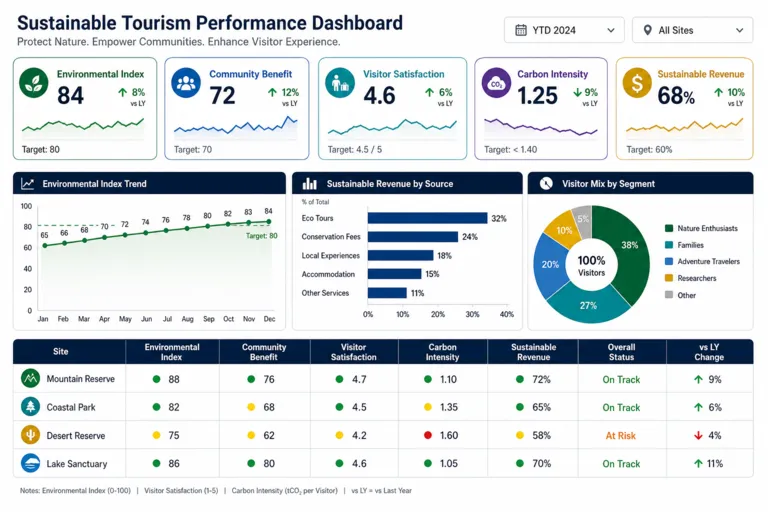
Task: Click the 10% gold donut segment
Action: coord(564,229)
